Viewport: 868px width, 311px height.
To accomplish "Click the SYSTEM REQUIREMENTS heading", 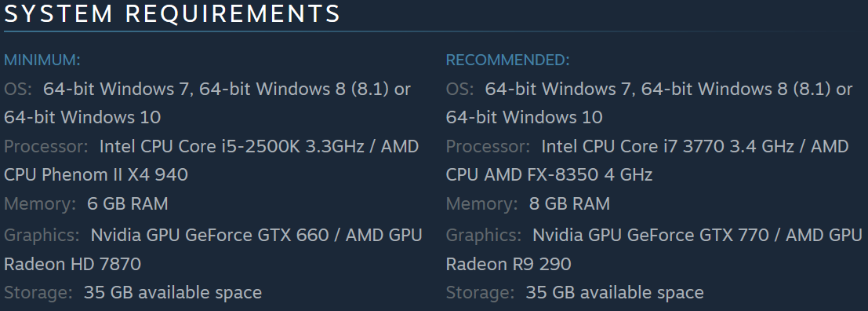I will click(x=173, y=13).
